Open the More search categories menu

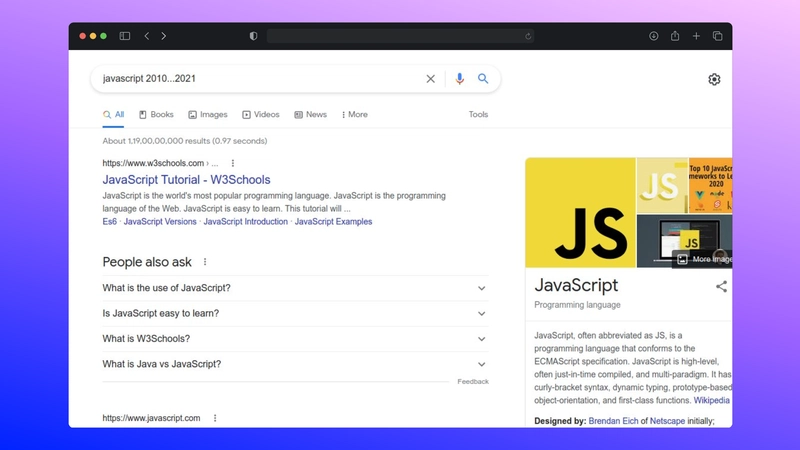click(355, 115)
